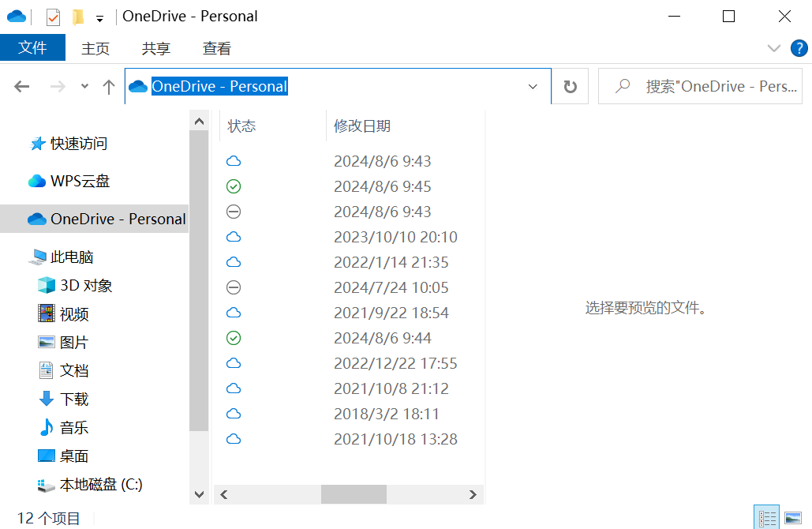Expand the ribbon with the chevron near help
The image size is (812, 529).
773,48
